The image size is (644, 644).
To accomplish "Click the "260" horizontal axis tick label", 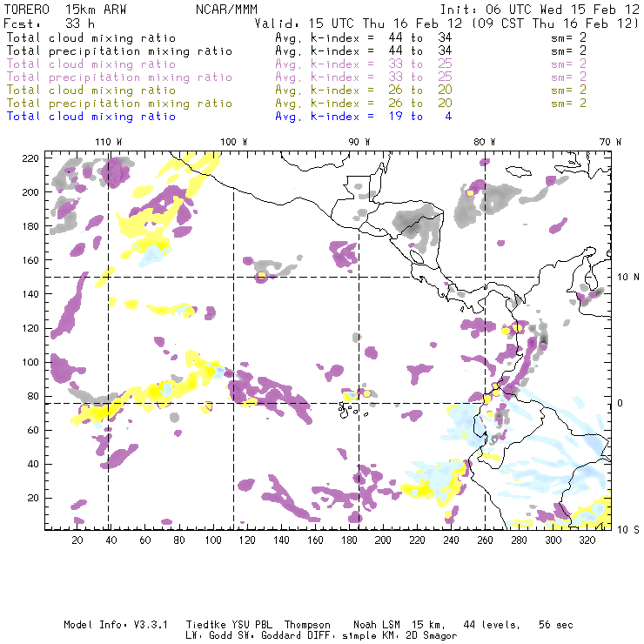I will [485, 540].
